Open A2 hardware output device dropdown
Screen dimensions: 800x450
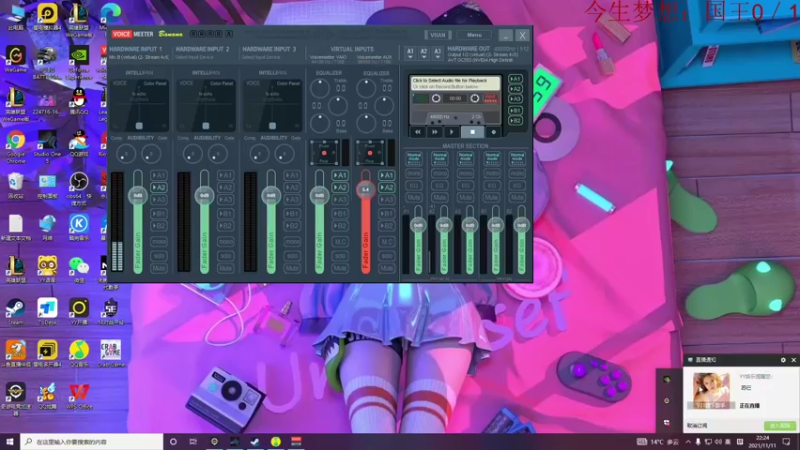[423, 53]
